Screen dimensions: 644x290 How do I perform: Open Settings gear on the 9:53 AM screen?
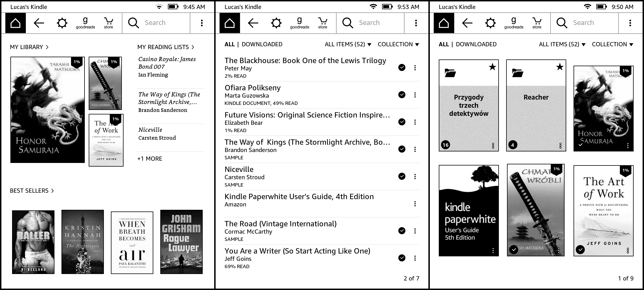pos(276,23)
